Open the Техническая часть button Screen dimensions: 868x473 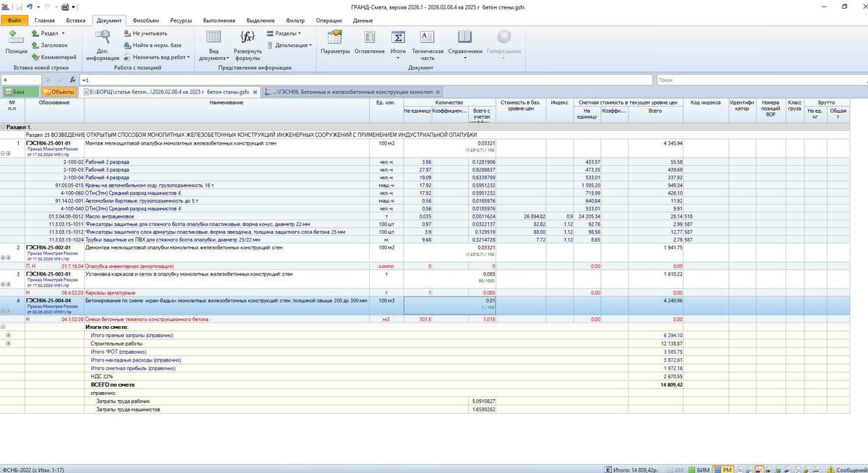click(427, 45)
